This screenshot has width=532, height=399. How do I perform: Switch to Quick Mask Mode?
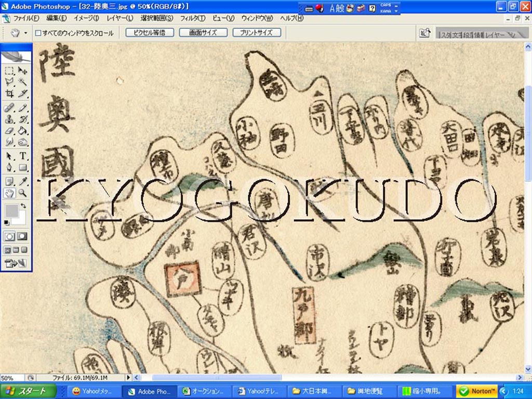pyautogui.click(x=22, y=236)
